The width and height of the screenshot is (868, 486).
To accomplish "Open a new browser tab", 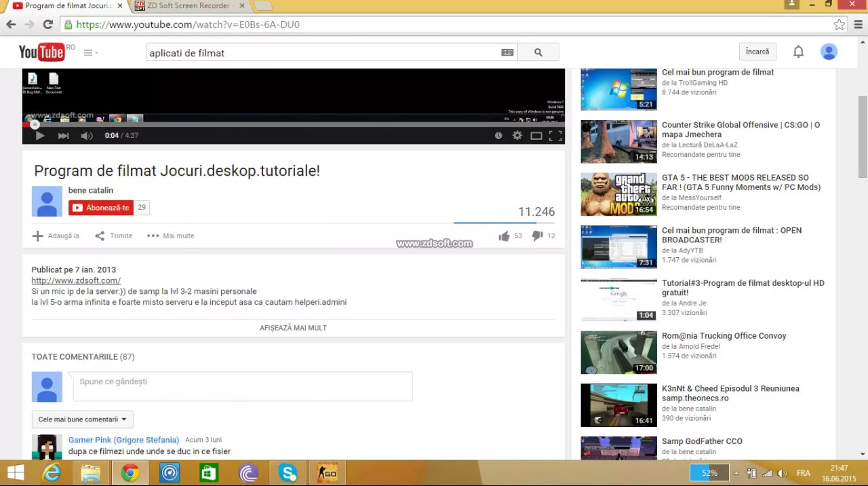I will click(x=263, y=6).
